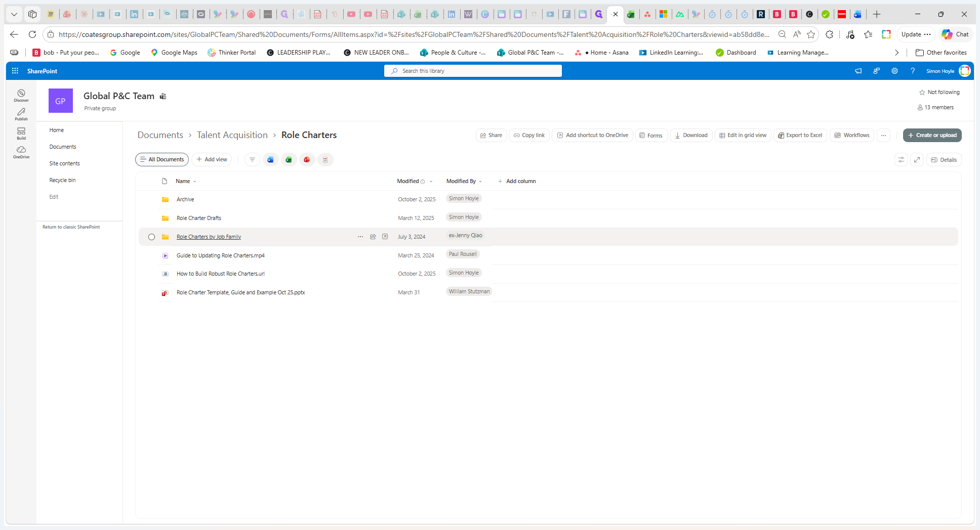
Task: Navigate to Talent Acquisition breadcrumb
Action: tap(232, 135)
